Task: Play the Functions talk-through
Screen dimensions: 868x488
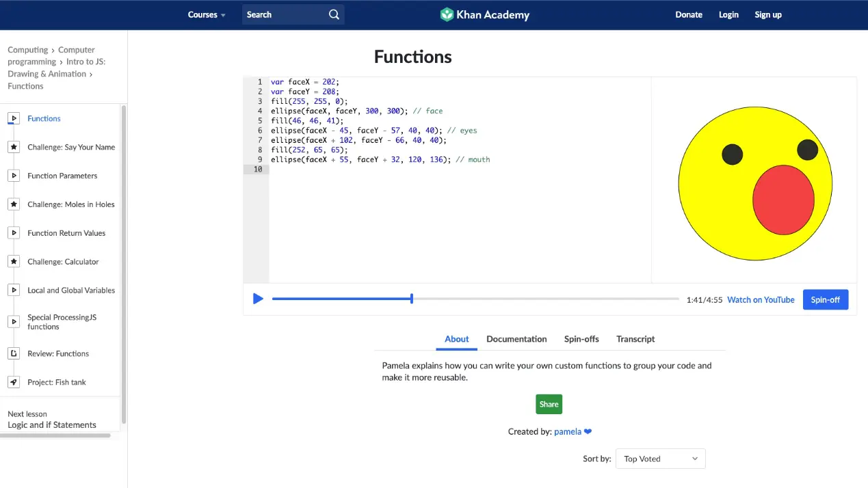Action: 258,299
